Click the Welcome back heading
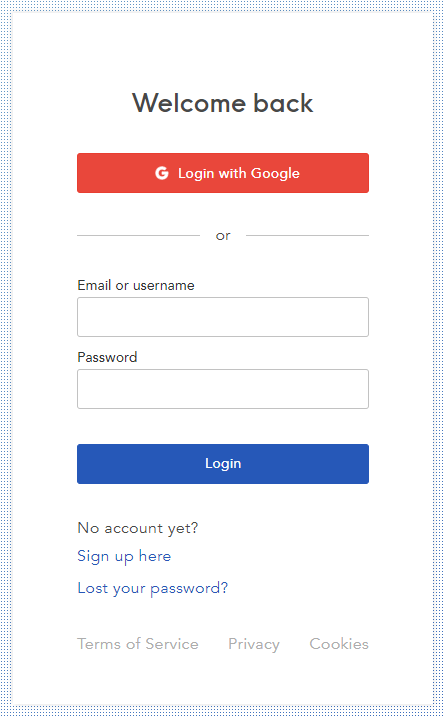Screen dimensions: 444x716 [x=223, y=103]
